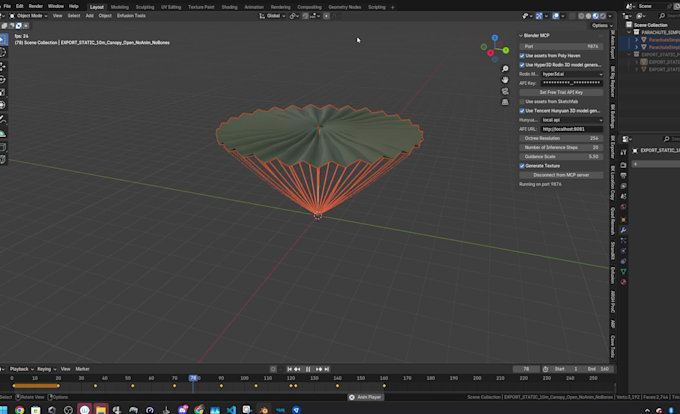
Task: Enable Use assets from Sketchfab
Action: pyautogui.click(x=522, y=101)
